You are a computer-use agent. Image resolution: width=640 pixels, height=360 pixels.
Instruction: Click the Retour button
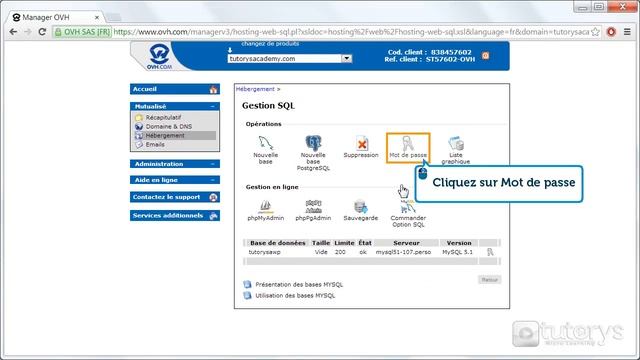489,280
